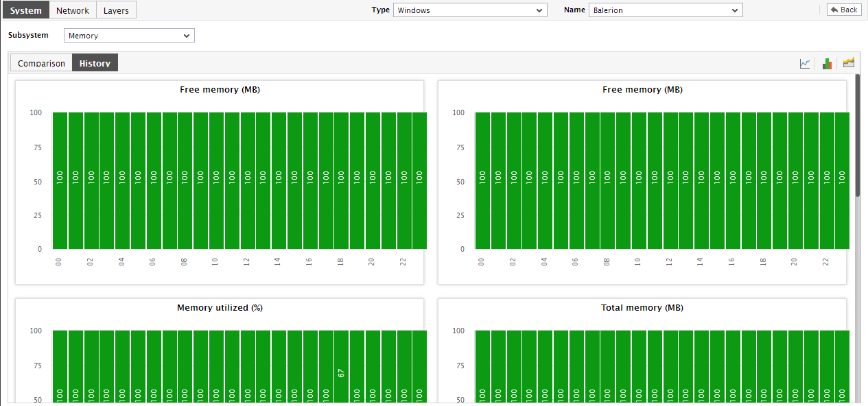Screen dimensions: 868x406
Task: Click the 'Type' label
Action: pos(381,10)
